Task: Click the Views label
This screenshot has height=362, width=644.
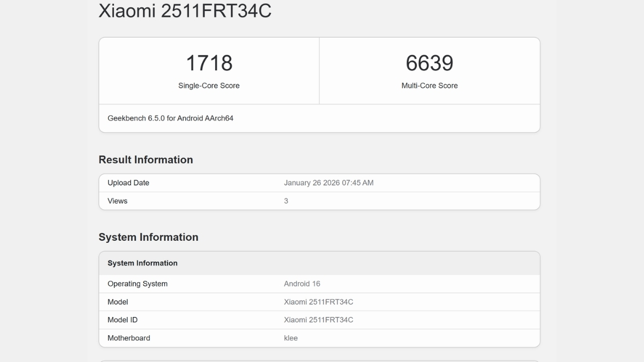Action: tap(118, 201)
